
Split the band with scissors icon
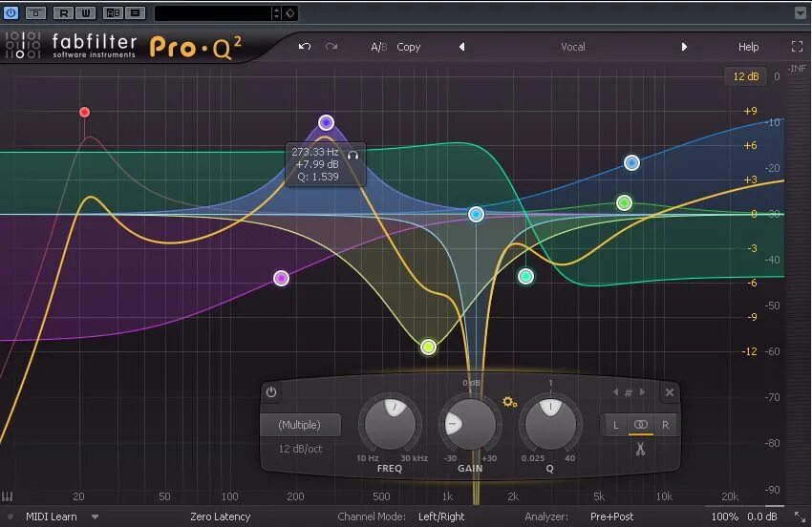click(x=641, y=449)
